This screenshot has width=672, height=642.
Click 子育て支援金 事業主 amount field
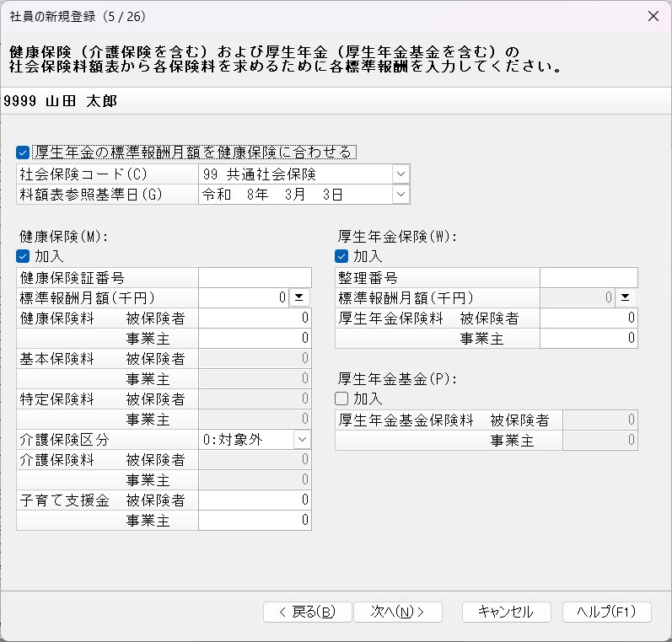pos(255,521)
